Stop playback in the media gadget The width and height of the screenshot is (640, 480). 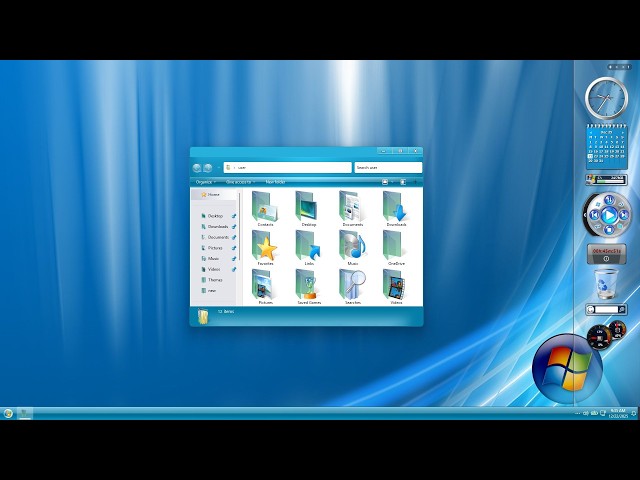coord(609,230)
